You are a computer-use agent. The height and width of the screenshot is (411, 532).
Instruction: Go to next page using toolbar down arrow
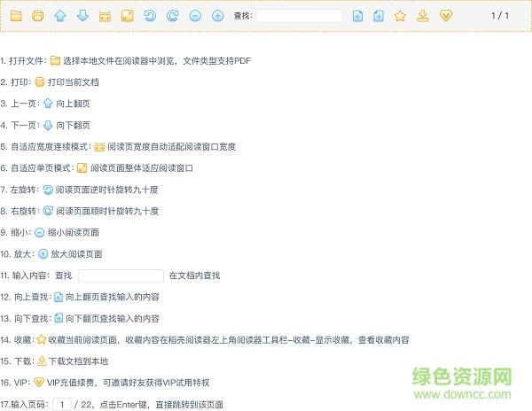click(82, 16)
